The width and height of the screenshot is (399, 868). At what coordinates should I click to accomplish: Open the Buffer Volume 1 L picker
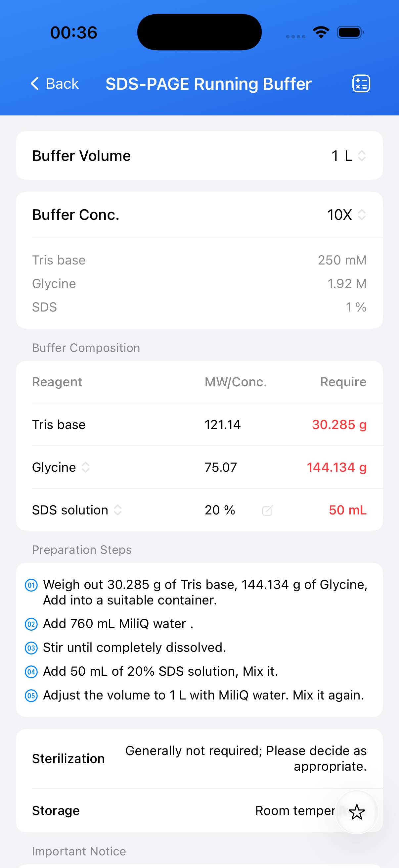(x=348, y=156)
